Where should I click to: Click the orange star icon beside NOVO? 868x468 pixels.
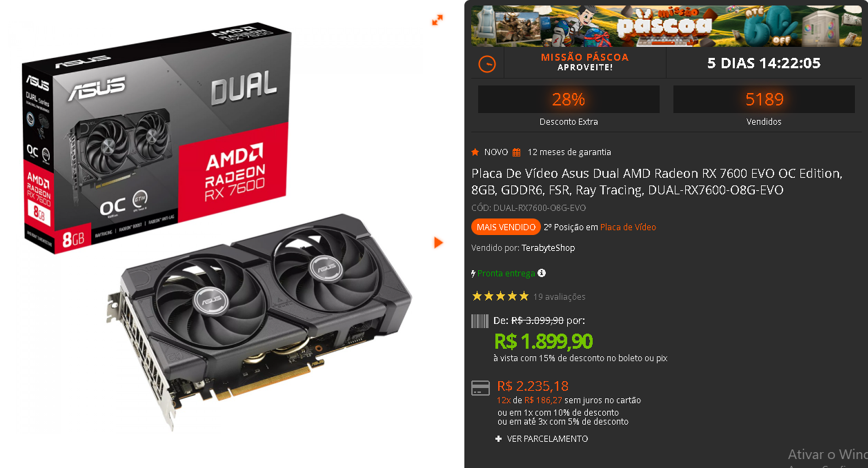click(475, 152)
